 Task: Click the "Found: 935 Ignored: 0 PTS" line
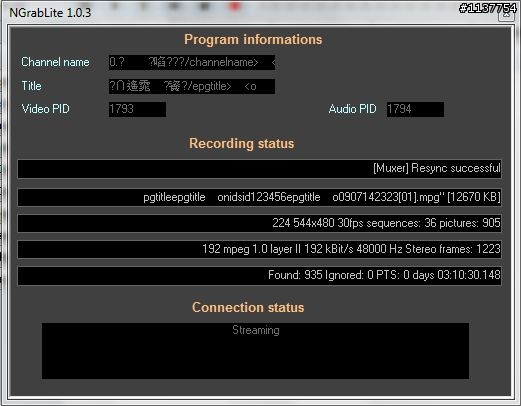tap(259, 276)
